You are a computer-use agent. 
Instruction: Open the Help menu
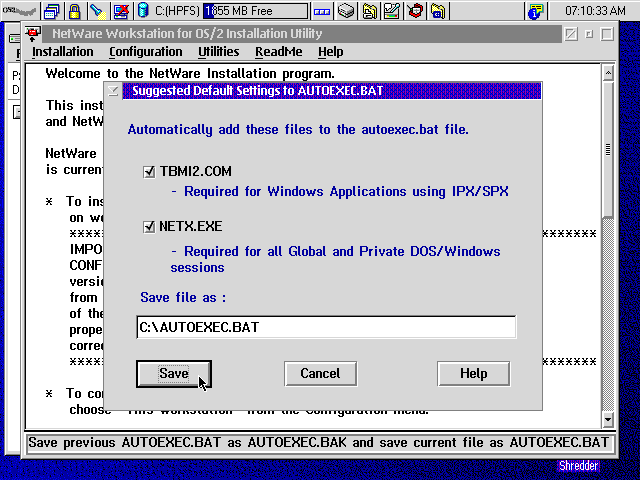point(331,52)
